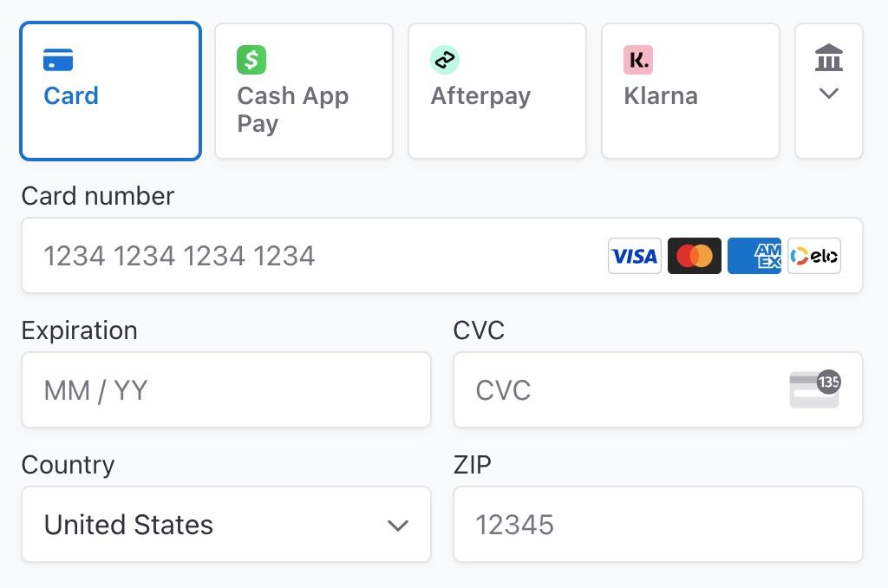
Task: Choose the Klarna payment method
Action: [690, 91]
